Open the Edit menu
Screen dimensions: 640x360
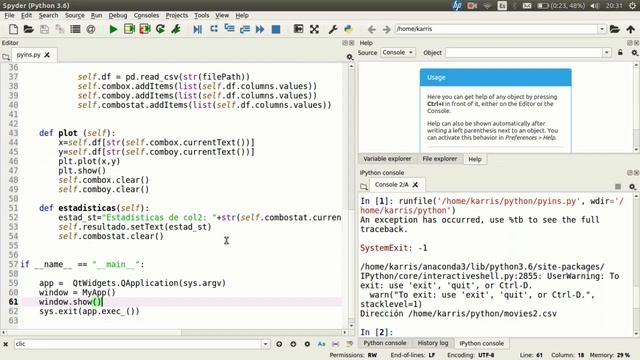[x=26, y=15]
